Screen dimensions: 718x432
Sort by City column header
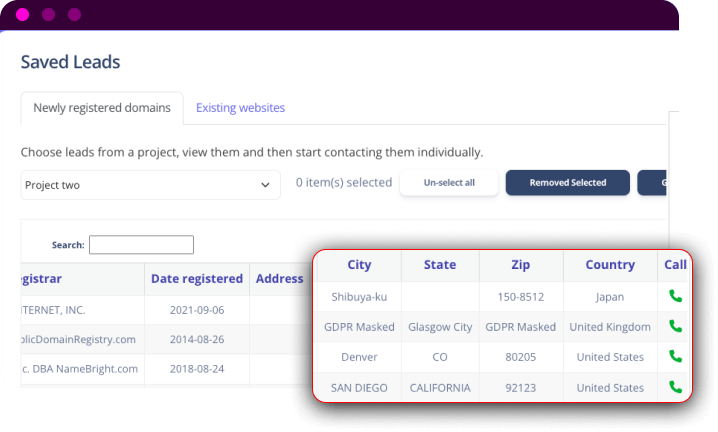coord(359,265)
